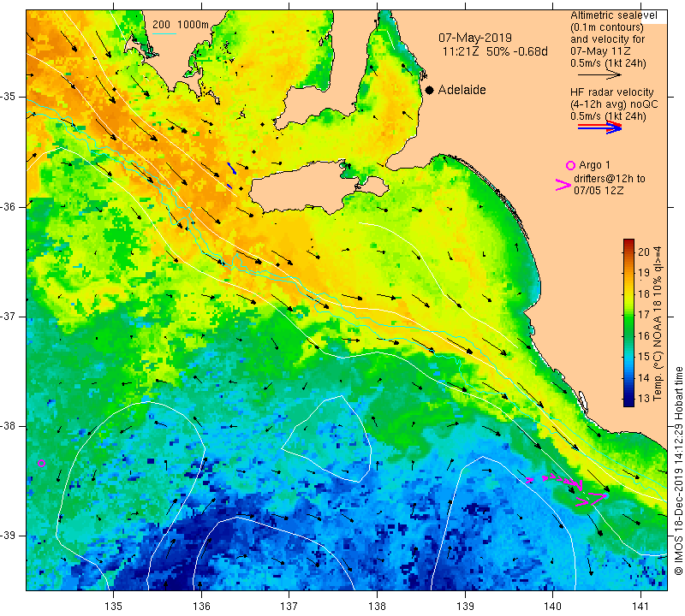Click the colorbar tick label 15
Viewport: 685px width, 616px height.
[x=644, y=357]
